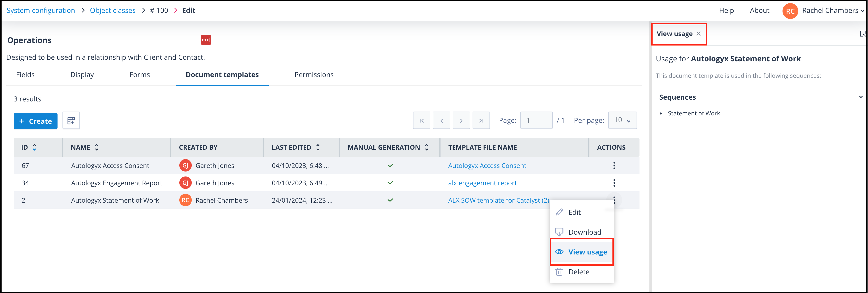The width and height of the screenshot is (868, 293).
Task: Click the Statement of Work sequence item
Action: (x=693, y=113)
